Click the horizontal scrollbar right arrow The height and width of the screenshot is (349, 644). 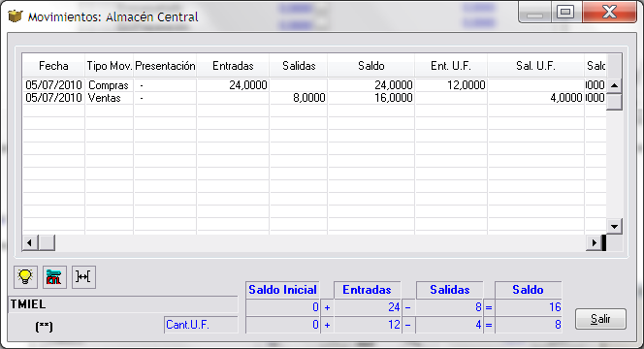pyautogui.click(x=594, y=242)
